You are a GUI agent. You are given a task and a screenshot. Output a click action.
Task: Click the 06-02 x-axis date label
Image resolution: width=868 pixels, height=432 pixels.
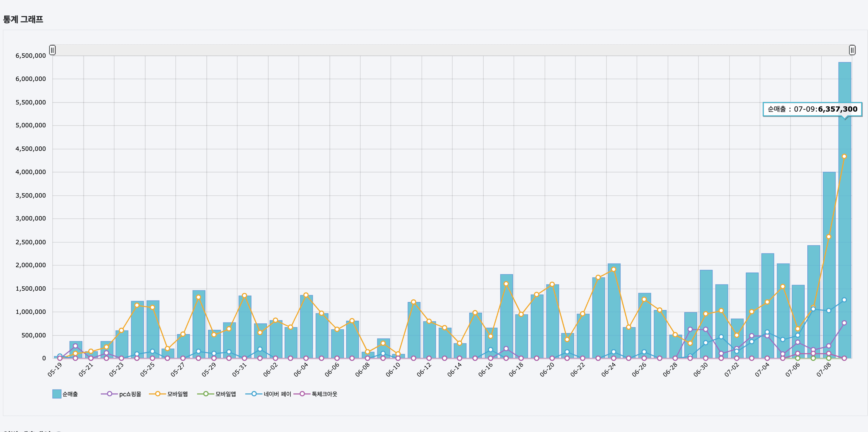click(270, 370)
